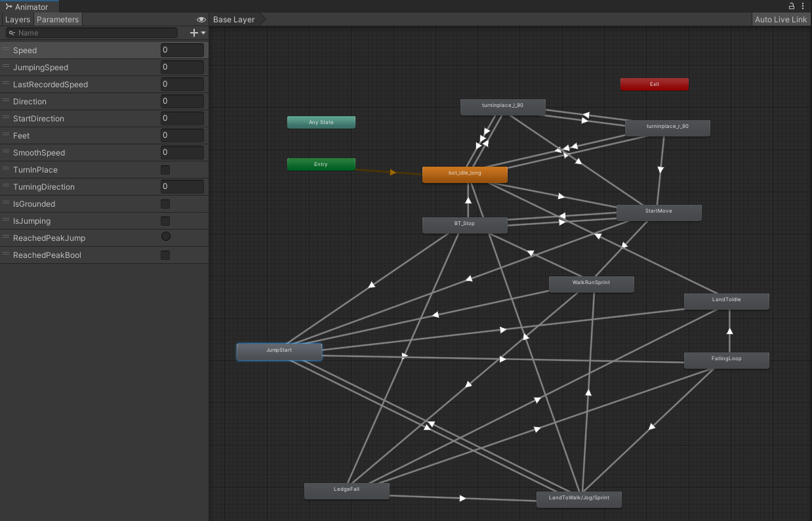Viewport: 812px width, 521px height.
Task: Select the JumpStart state node
Action: [x=279, y=352]
